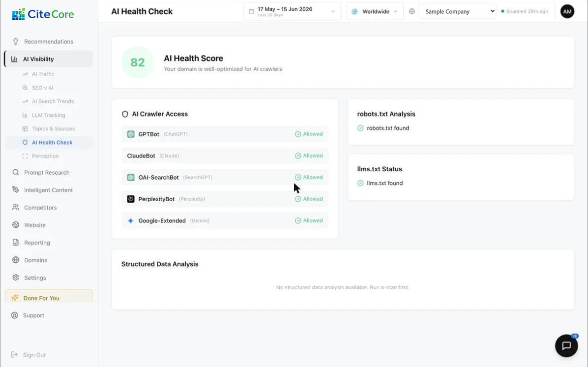This screenshot has width=588, height=367.
Task: Go to AI Traffic page
Action: 43,74
